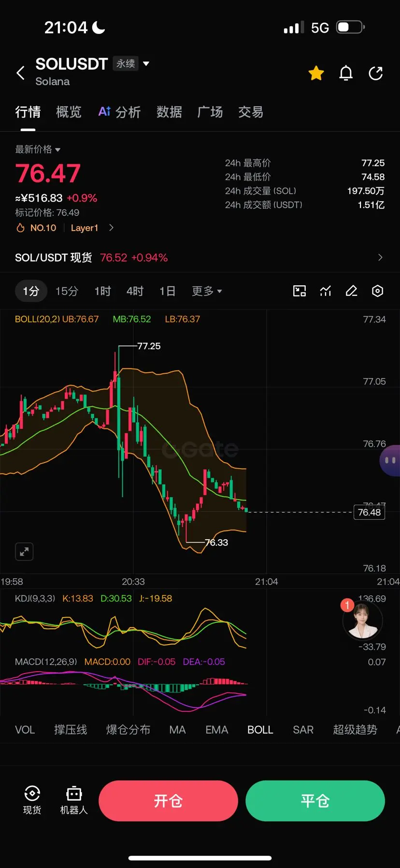Image resolution: width=400 pixels, height=868 pixels.
Task: Tap the KDJ(9,3,3) indicator label
Action: 35,599
